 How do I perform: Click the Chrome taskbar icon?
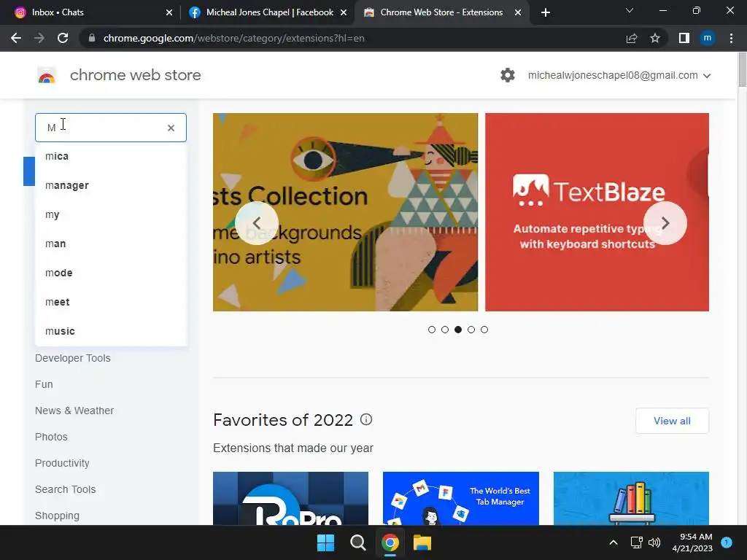(x=390, y=542)
